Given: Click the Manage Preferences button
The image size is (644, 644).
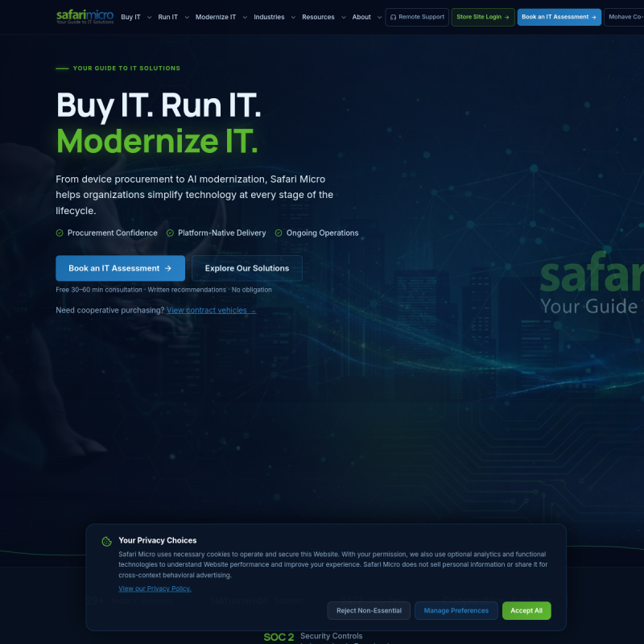Looking at the screenshot, I should pyautogui.click(x=456, y=611).
